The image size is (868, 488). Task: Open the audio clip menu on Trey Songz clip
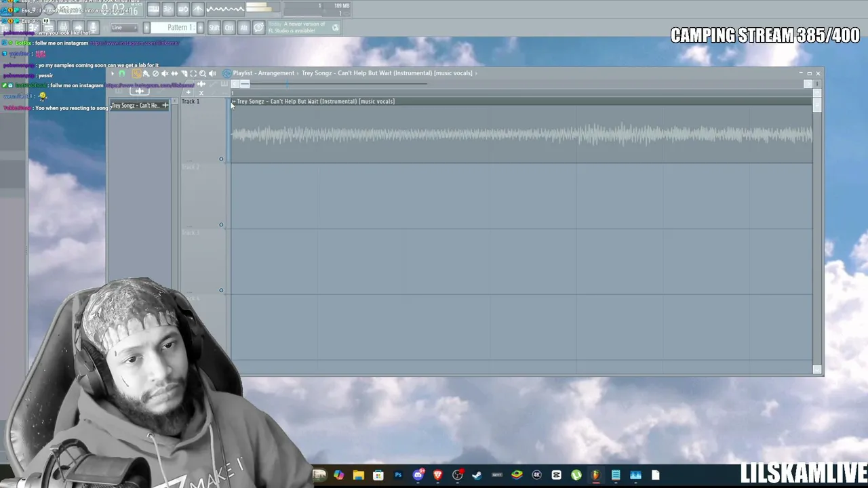[x=234, y=102]
